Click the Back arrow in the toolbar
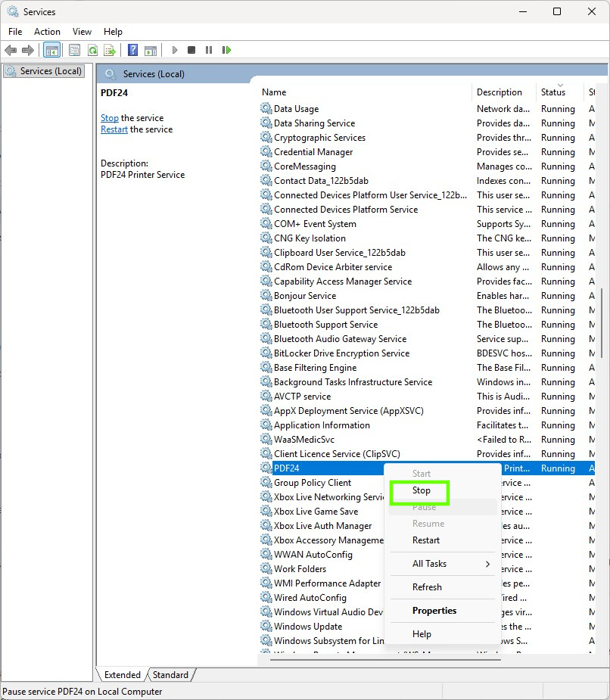 (x=11, y=51)
